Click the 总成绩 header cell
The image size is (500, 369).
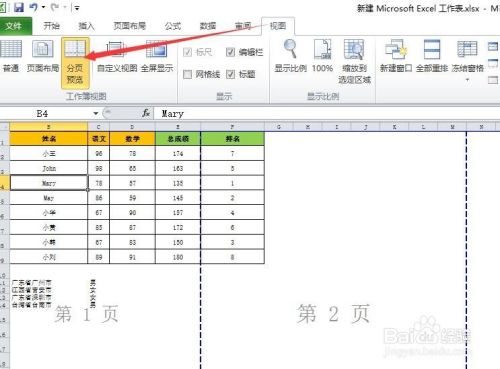click(x=178, y=139)
